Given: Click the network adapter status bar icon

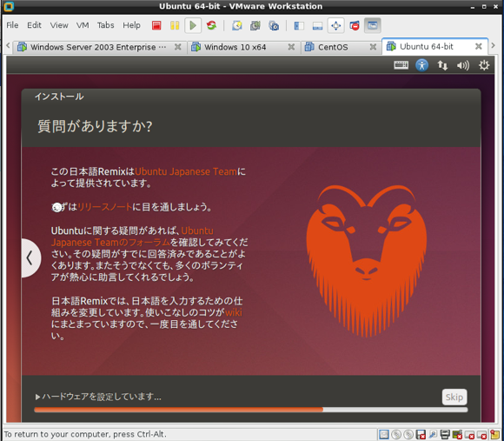Looking at the screenshot, I should click(433, 435).
